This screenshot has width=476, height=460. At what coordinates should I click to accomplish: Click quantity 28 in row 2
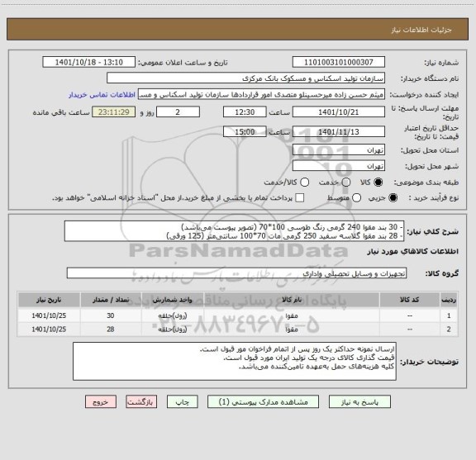pos(111,330)
